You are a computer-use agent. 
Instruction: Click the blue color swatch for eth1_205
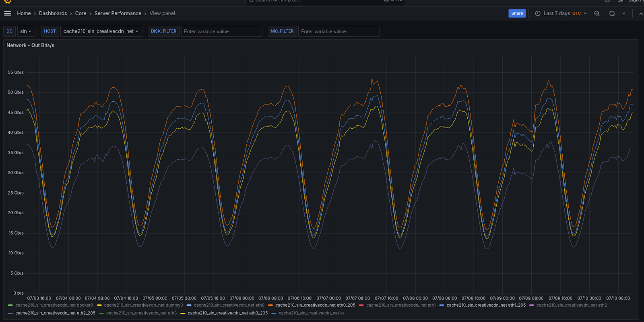[442, 306]
